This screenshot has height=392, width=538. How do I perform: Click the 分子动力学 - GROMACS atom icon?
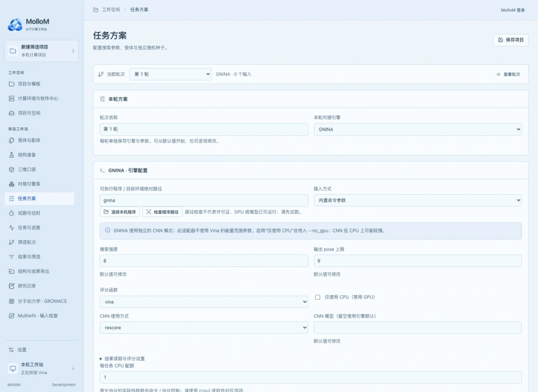[x=12, y=301]
